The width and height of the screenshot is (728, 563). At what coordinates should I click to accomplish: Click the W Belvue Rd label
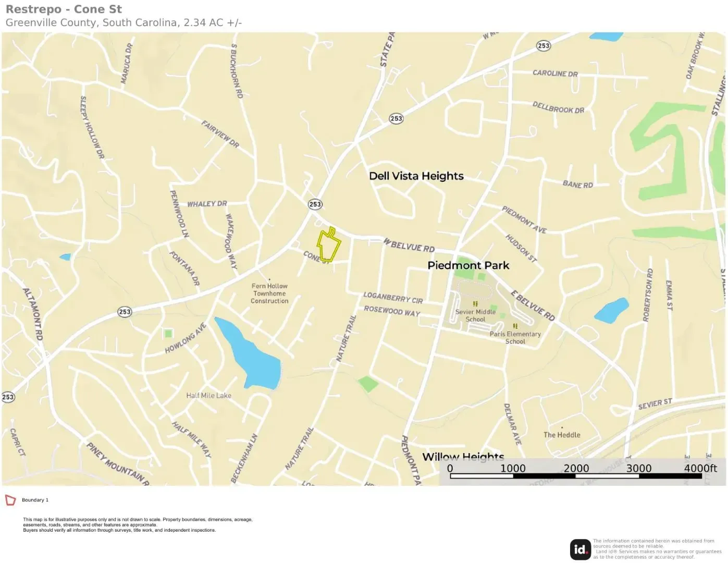pyautogui.click(x=409, y=245)
